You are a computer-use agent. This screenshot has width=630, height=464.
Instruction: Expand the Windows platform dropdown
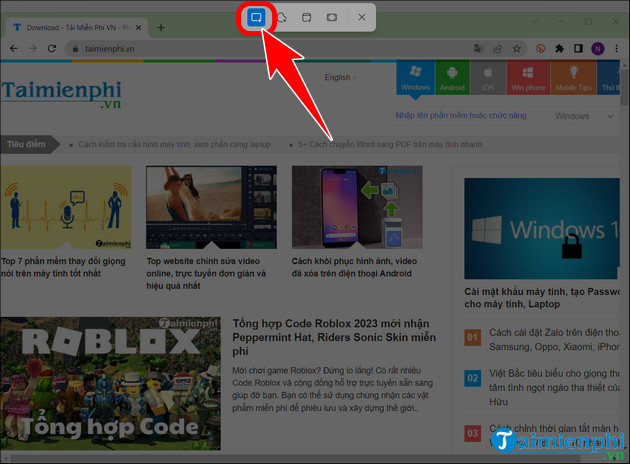click(x=584, y=116)
